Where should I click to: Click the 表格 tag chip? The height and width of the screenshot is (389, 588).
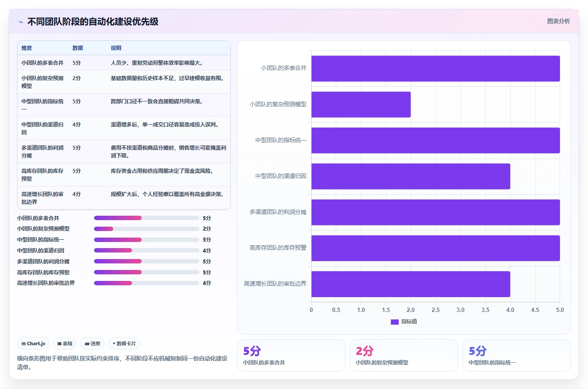[x=65, y=343]
